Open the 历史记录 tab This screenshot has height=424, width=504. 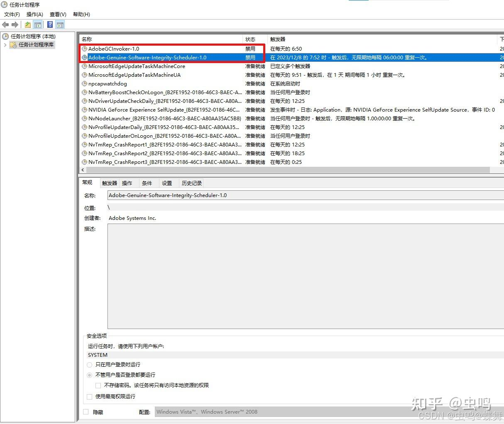(x=191, y=183)
